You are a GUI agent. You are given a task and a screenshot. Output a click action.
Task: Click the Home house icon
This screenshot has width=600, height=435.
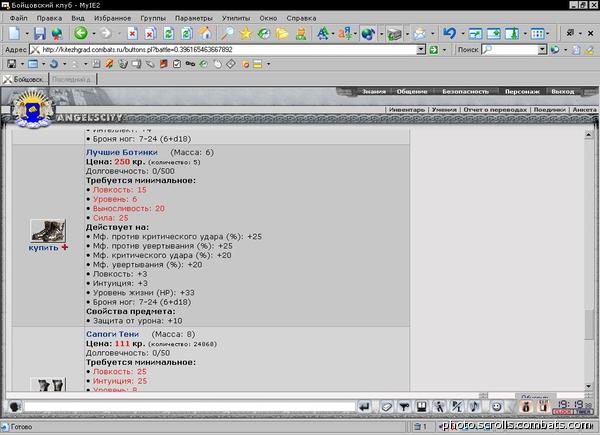tap(205, 34)
